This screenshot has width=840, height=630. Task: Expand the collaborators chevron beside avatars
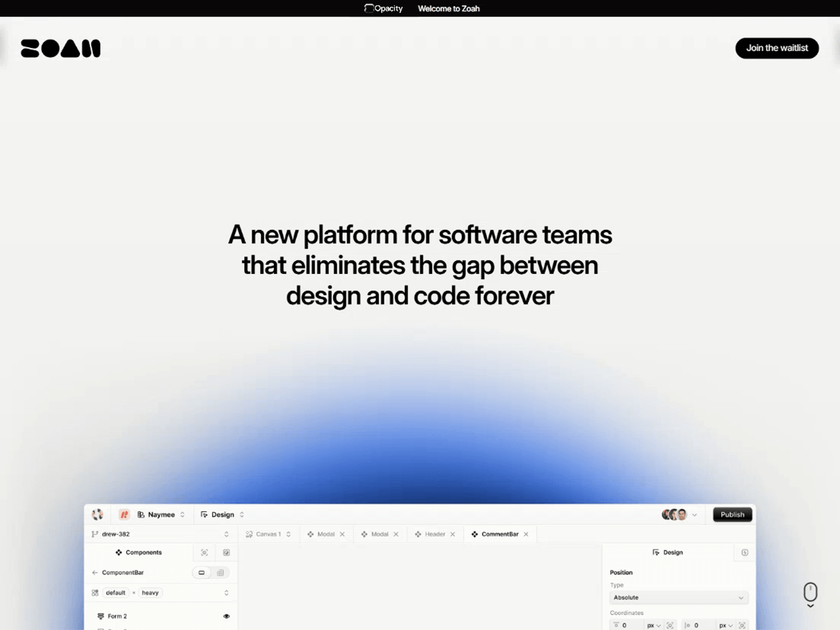[x=695, y=515]
